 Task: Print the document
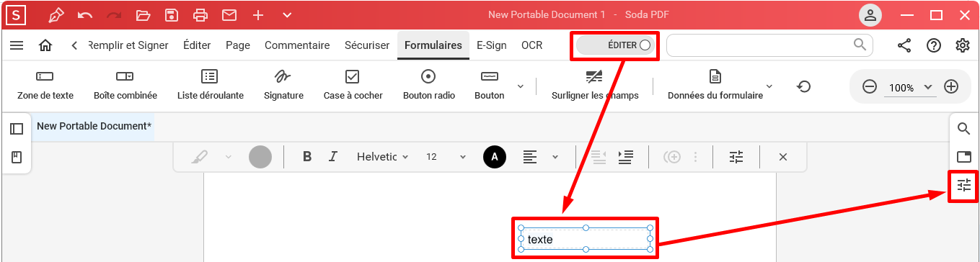200,15
